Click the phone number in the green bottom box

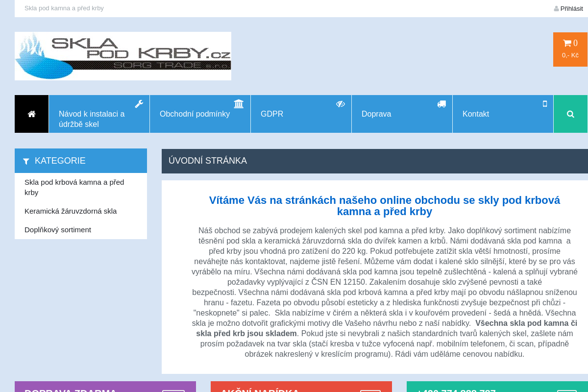[x=456, y=391]
